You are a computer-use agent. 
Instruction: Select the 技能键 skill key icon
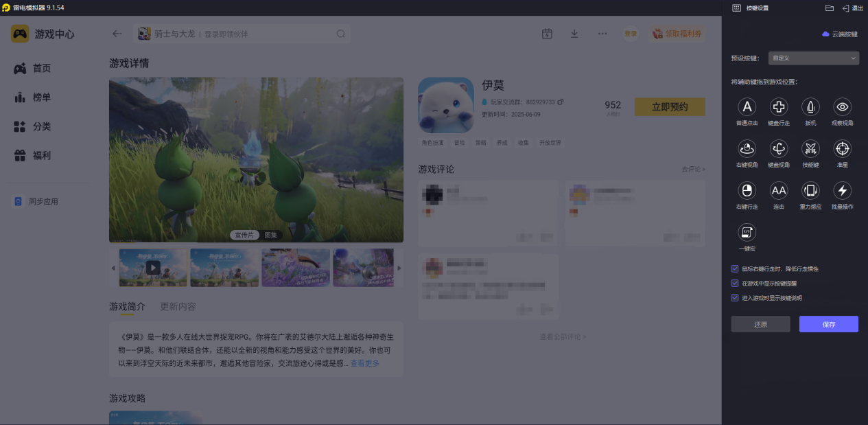pyautogui.click(x=810, y=149)
